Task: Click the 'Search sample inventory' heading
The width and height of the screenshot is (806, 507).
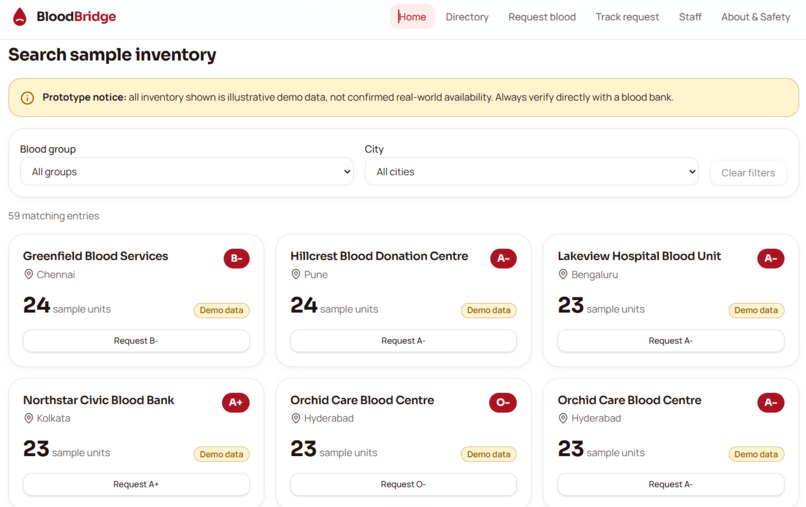Action: point(112,55)
